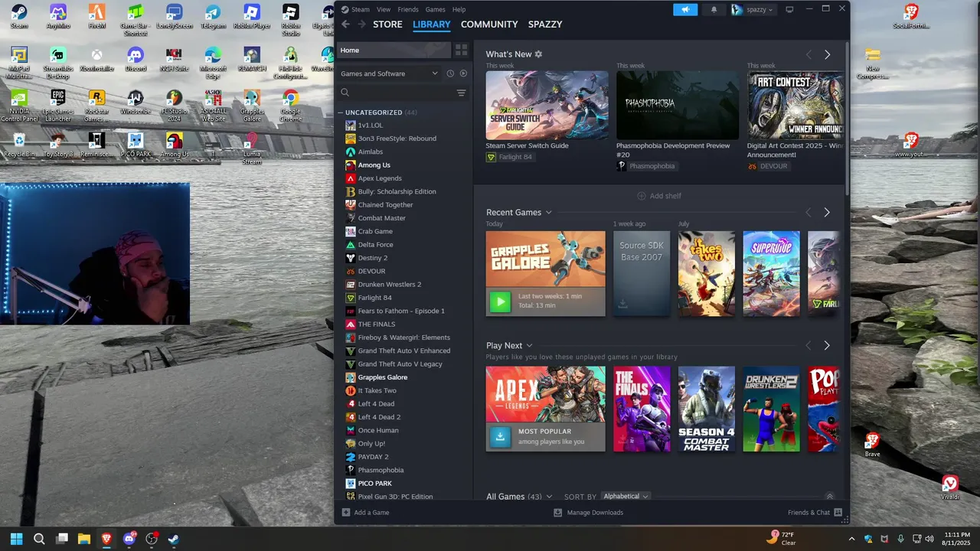
Task: Select the Telegram desktop shortcut
Action: [x=213, y=16]
